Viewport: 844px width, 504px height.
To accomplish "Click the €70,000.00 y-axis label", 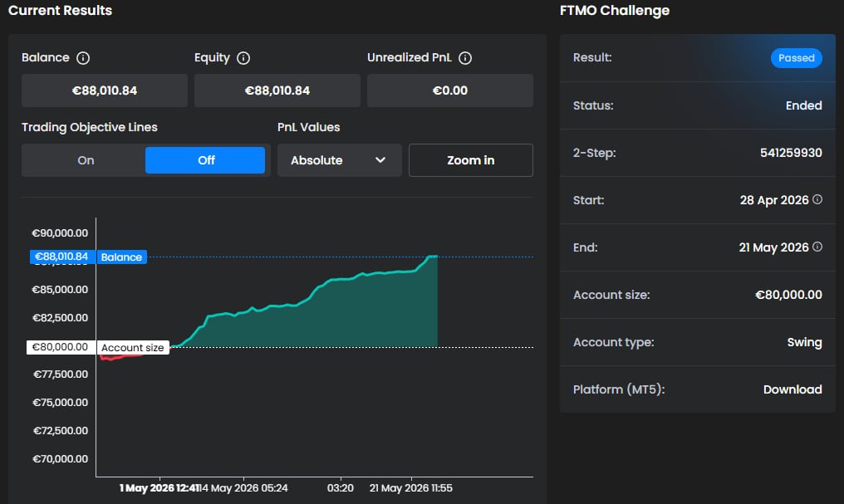I will click(61, 459).
